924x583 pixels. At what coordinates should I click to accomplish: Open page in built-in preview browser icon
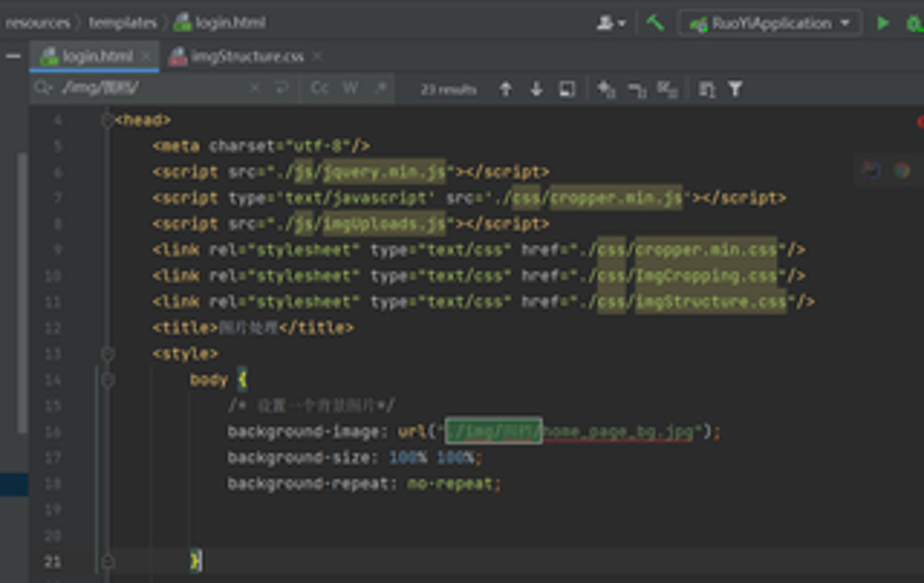[872, 170]
